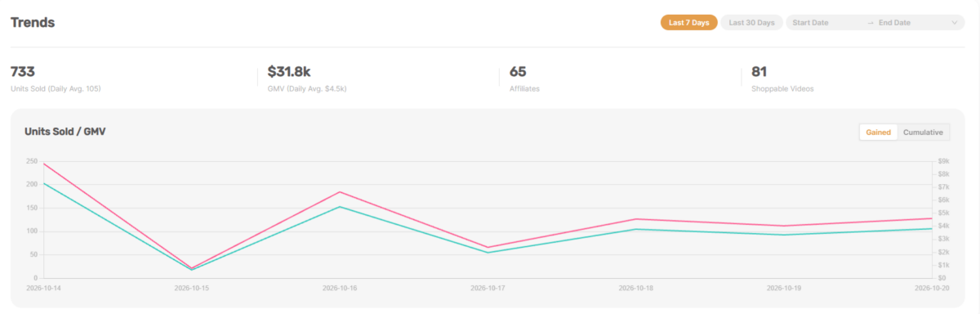Viewport: 980px width, 314px height.
Task: Click the teal line low point at 2026-10-15
Action: (x=192, y=270)
